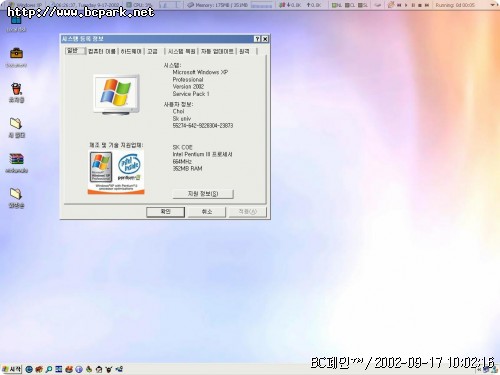Open the 고급 tab
The height and width of the screenshot is (375, 500).
coord(152,51)
